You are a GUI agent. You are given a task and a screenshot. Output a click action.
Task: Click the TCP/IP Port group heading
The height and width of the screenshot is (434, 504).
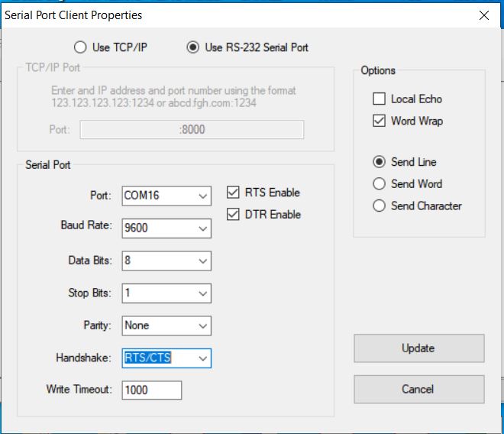click(x=53, y=67)
